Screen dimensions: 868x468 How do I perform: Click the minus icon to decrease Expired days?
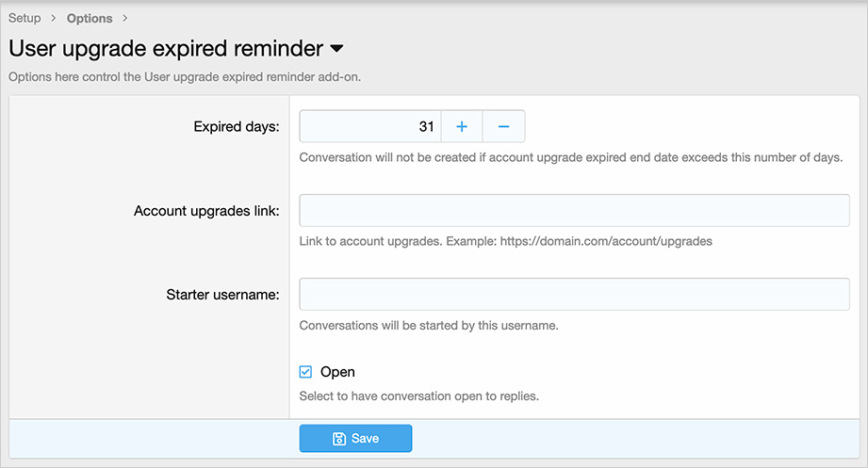click(503, 126)
